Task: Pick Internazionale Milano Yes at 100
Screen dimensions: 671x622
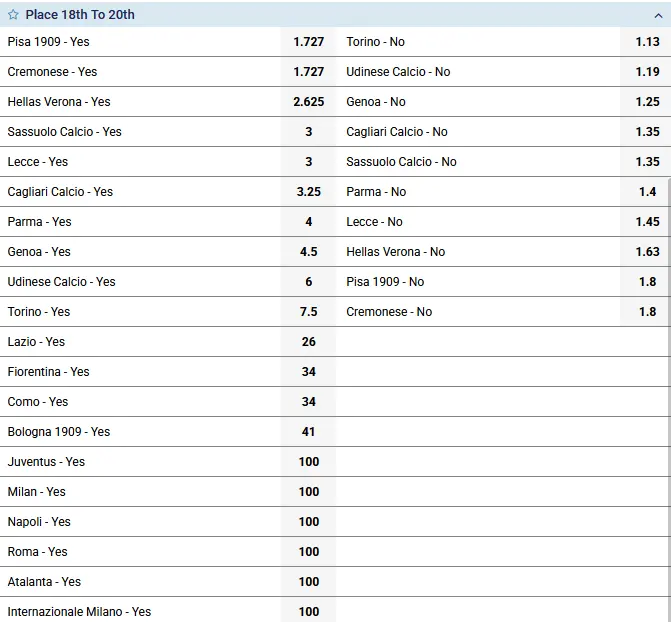Action: pyautogui.click(x=308, y=612)
